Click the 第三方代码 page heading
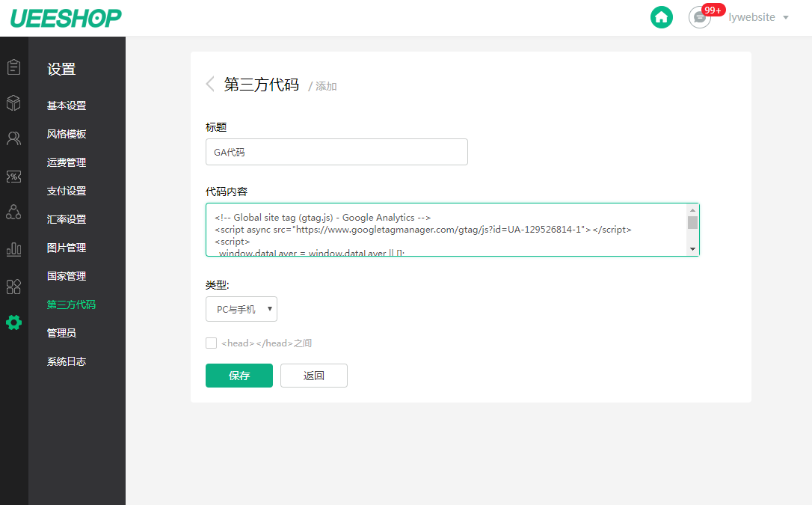Viewport: 812px width, 505px height. [x=262, y=85]
